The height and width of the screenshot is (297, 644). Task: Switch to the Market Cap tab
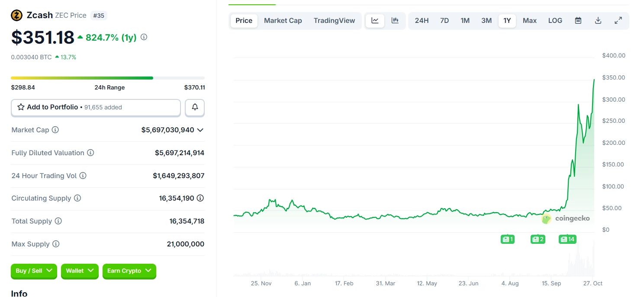pyautogui.click(x=283, y=21)
